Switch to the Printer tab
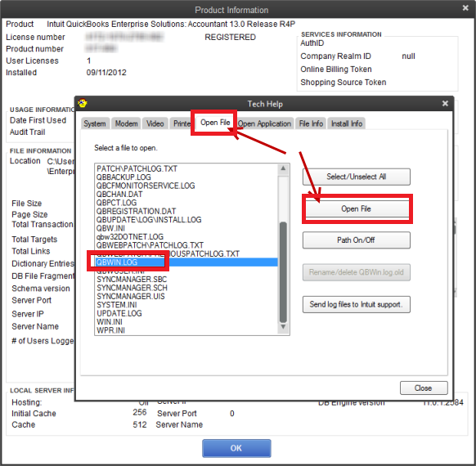 [x=182, y=123]
